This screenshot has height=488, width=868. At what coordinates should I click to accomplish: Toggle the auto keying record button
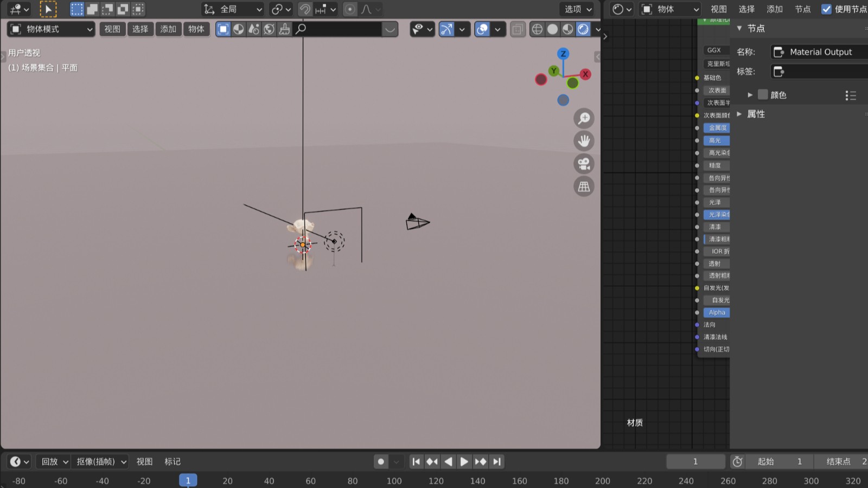coord(381,461)
